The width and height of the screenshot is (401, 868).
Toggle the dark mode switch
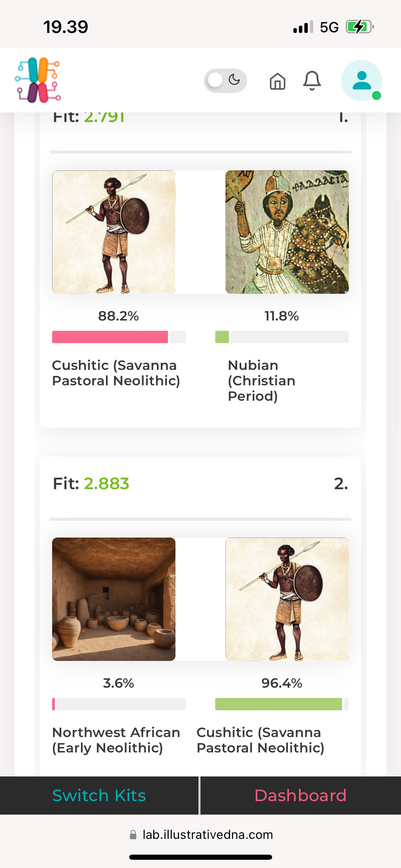225,81
